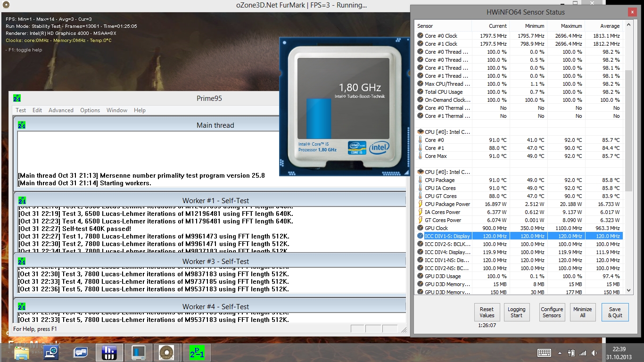Click the scroll-up arrow of the sensor list
This screenshot has height=362, width=644.
628,25
